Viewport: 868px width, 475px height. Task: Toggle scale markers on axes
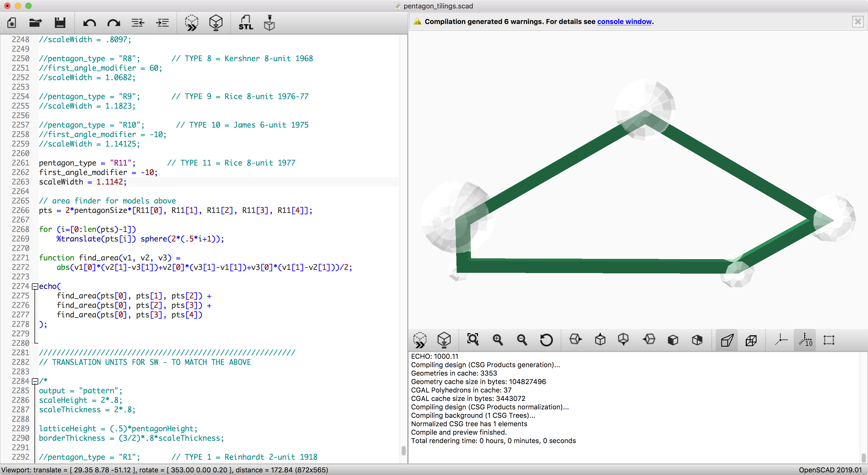(805, 340)
